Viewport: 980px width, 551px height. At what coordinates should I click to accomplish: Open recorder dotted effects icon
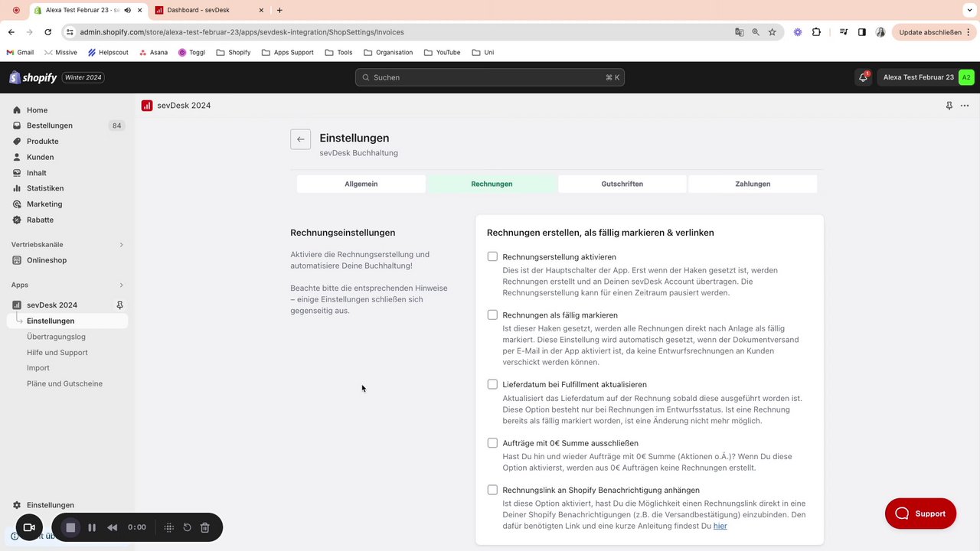point(169,527)
